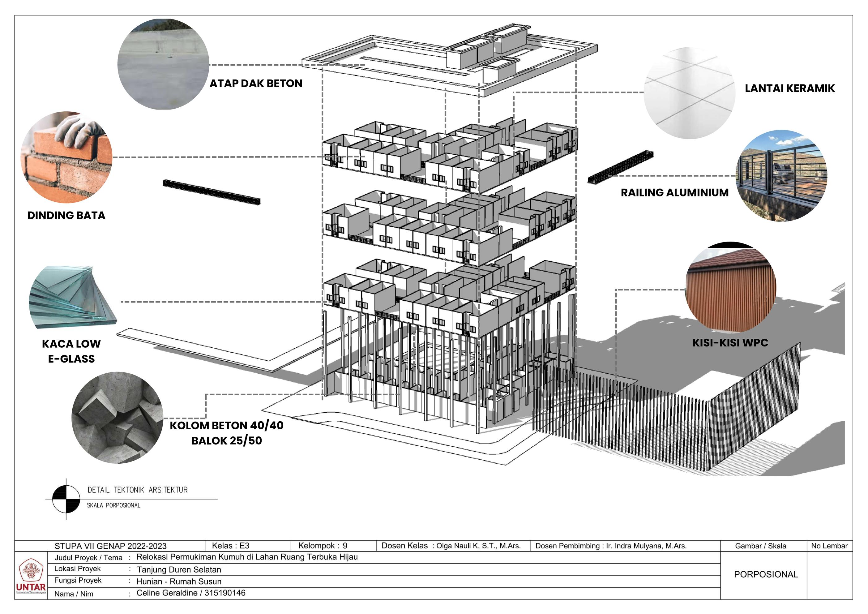Click the DETAIL TEKTONIK ARSITEKTUR title

(x=138, y=490)
